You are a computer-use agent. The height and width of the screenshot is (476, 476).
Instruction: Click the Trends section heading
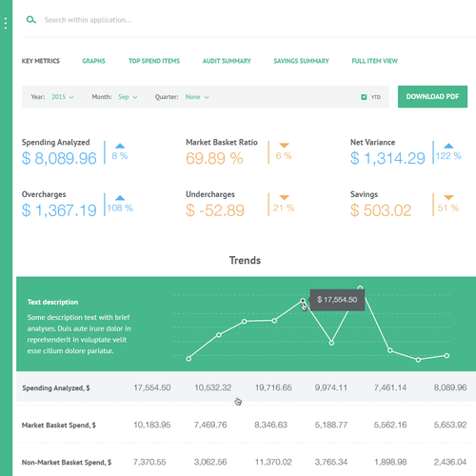[245, 260]
